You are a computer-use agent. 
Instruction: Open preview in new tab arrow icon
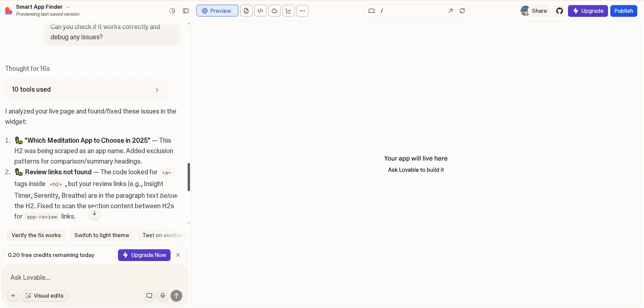click(x=451, y=11)
